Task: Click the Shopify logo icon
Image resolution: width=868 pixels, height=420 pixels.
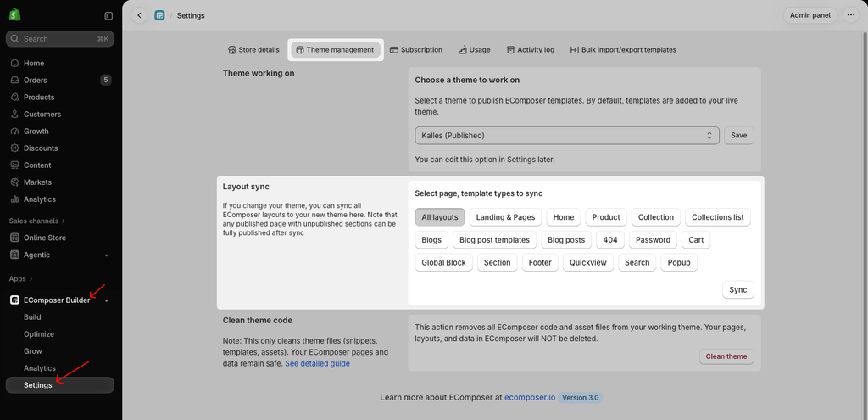Action: 14,15
